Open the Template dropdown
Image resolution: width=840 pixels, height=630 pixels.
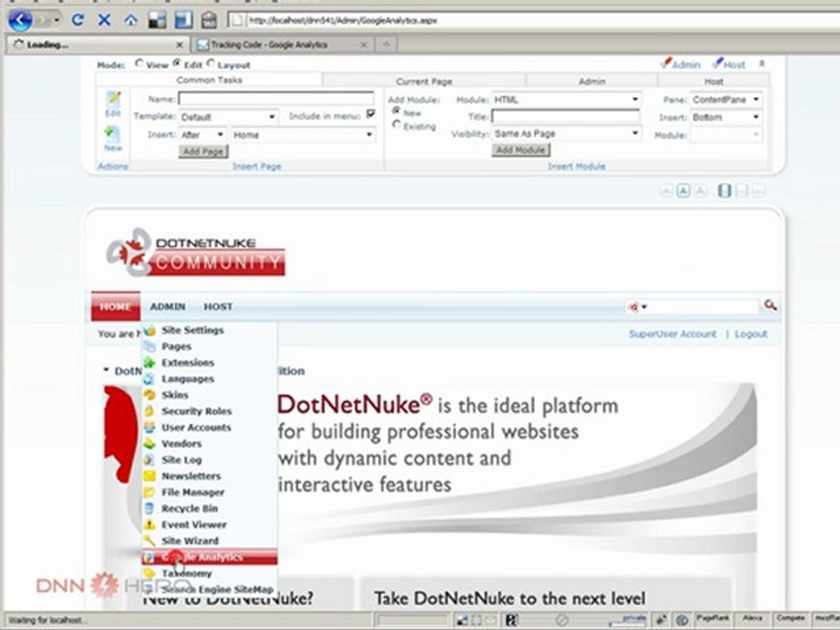click(x=228, y=116)
